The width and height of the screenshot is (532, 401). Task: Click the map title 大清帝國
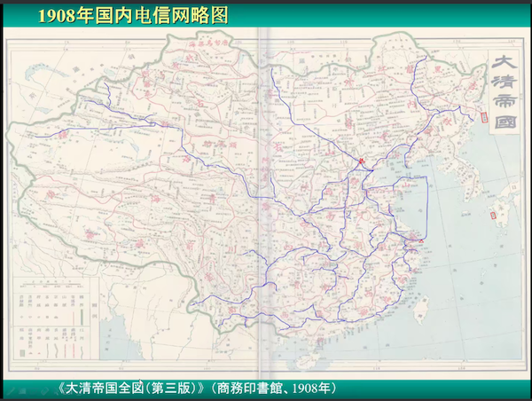point(505,91)
